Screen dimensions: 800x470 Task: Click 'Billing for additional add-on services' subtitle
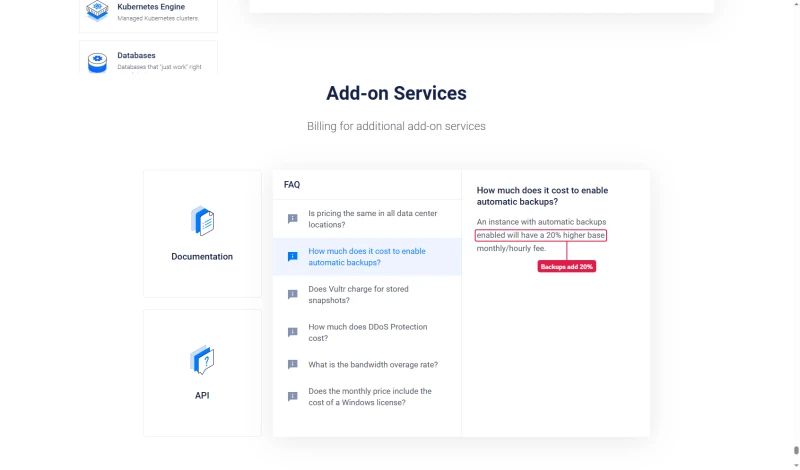396,126
